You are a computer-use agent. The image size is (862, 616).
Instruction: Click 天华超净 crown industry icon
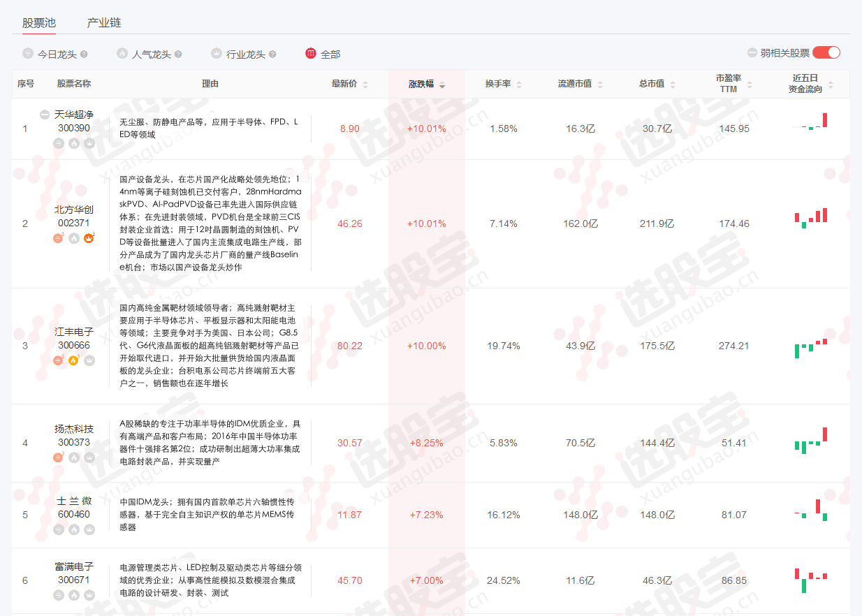(89, 143)
